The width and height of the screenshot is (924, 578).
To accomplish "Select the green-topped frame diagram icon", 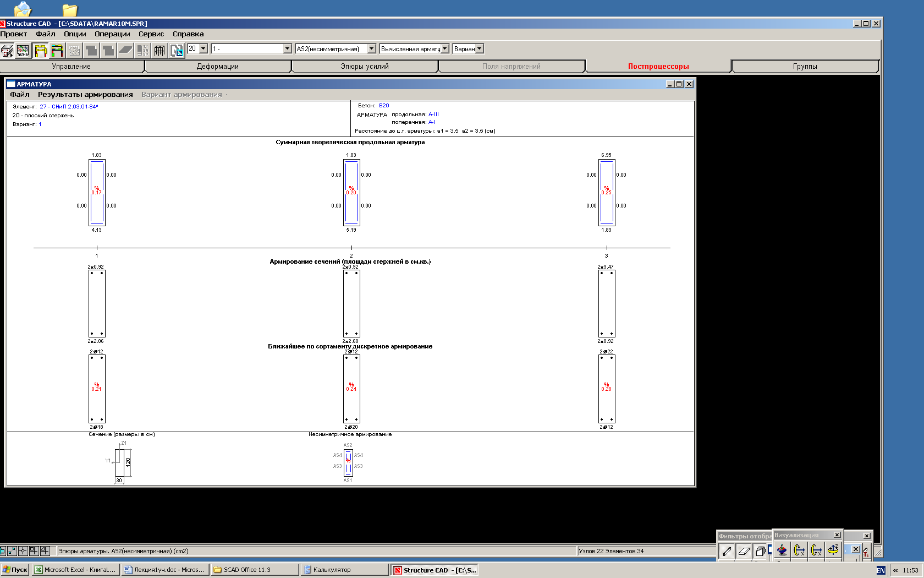I will 57,51.
